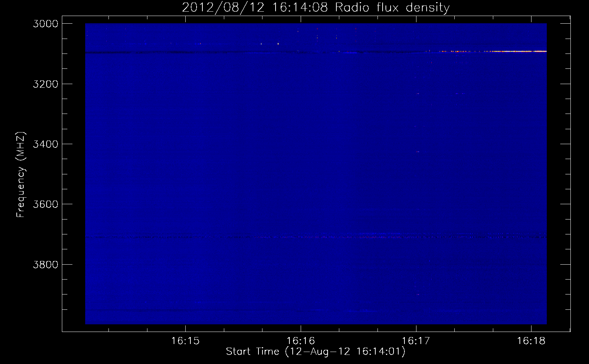This screenshot has height=364, width=589.
Task: Click the 16:17 time tick label
Action: pyautogui.click(x=416, y=341)
